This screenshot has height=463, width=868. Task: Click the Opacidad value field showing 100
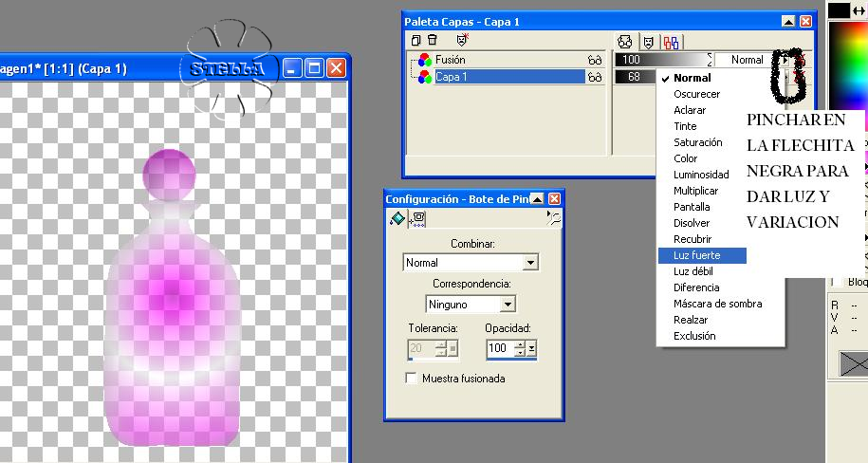501,348
